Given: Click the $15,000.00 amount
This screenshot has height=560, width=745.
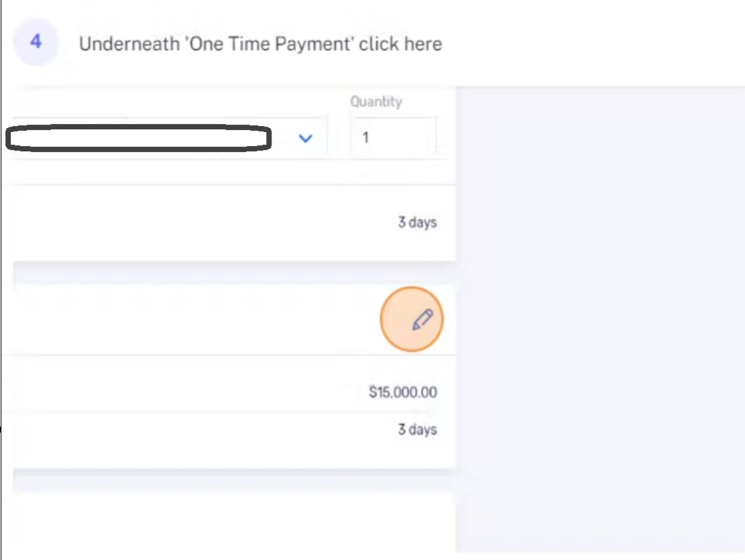Looking at the screenshot, I should 403,392.
